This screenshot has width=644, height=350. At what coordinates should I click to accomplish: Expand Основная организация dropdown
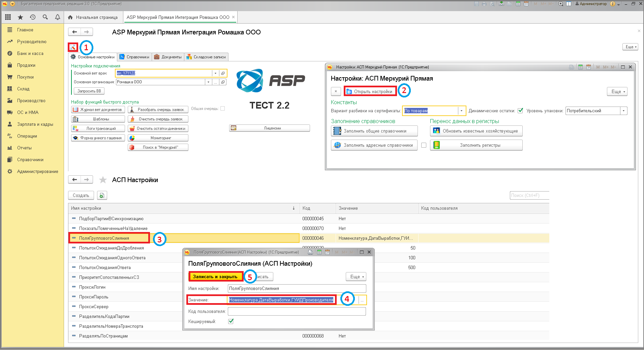pos(208,82)
